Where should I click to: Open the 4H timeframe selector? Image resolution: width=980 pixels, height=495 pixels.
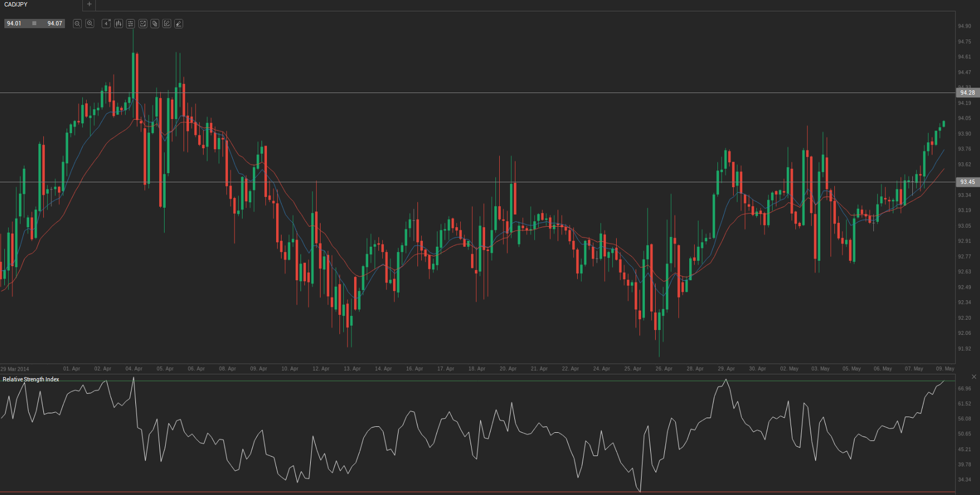coord(106,24)
